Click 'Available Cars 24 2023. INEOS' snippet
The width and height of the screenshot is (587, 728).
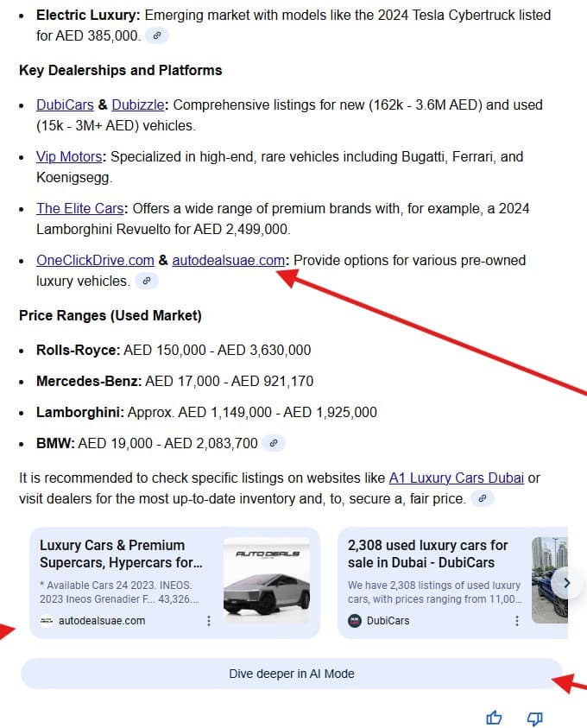pyautogui.click(x=120, y=592)
